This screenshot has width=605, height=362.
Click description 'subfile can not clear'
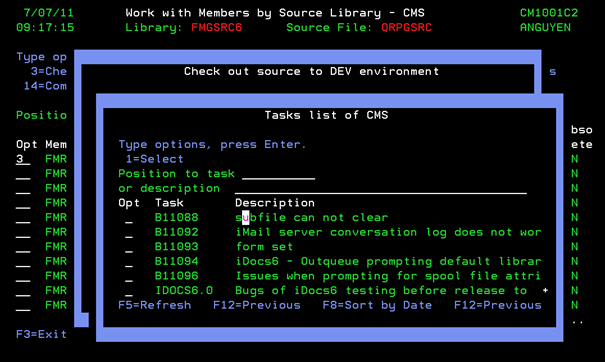[311, 218]
